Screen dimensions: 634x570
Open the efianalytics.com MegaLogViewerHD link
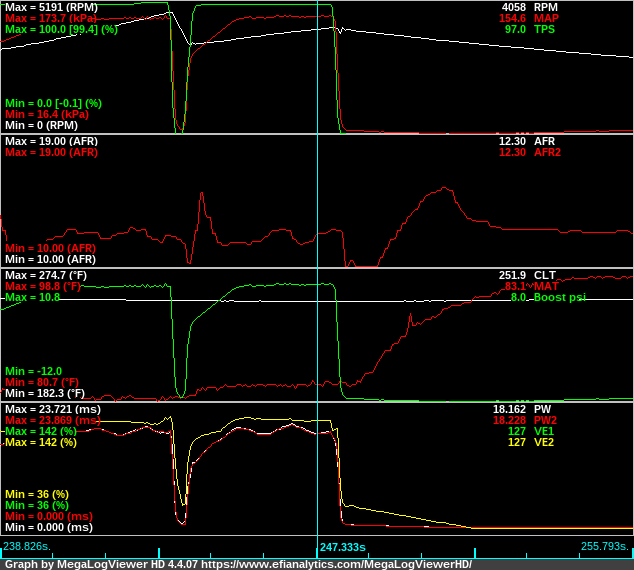[x=335, y=564]
